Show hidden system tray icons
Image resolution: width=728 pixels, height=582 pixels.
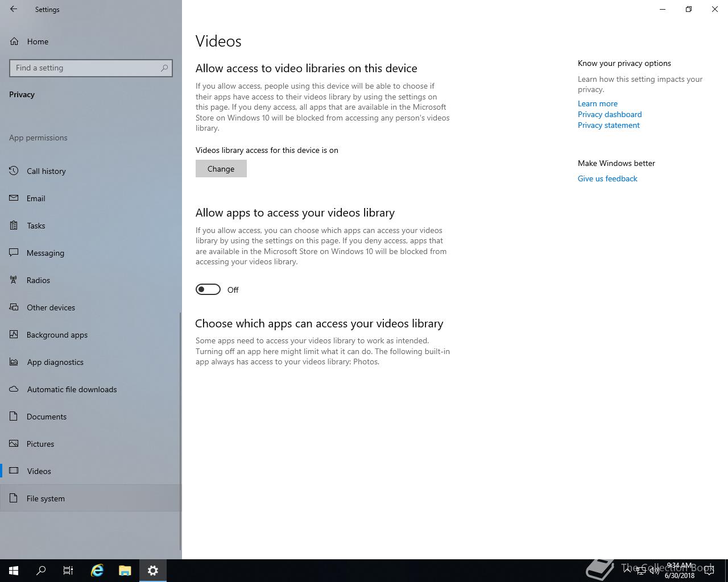coord(627,571)
